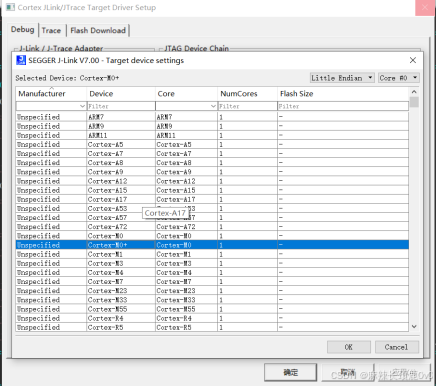437x387 pixels.
Task: Select the Cortex-M7 device row
Action: 212,282
